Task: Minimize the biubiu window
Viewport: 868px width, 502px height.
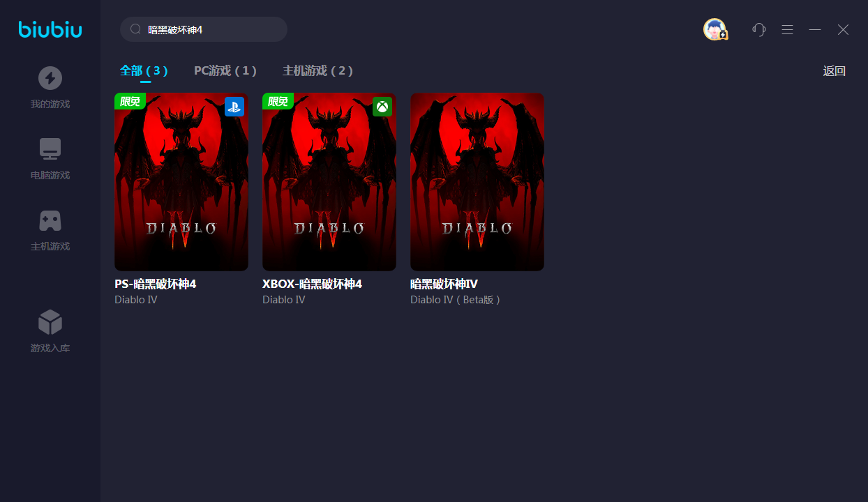Action: (x=815, y=29)
